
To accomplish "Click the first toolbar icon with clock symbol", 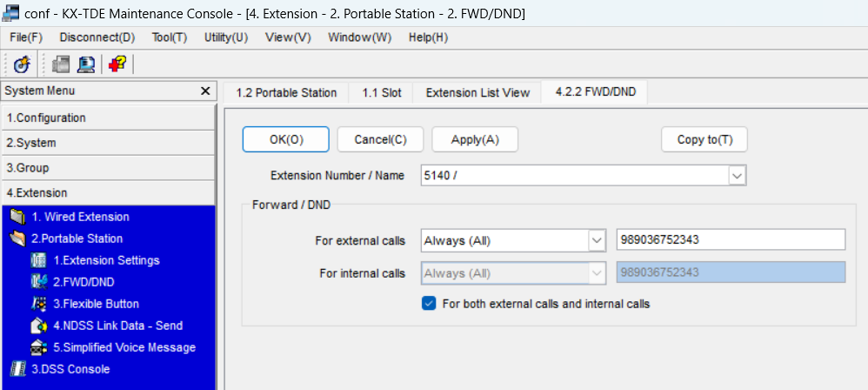I will pos(22,64).
